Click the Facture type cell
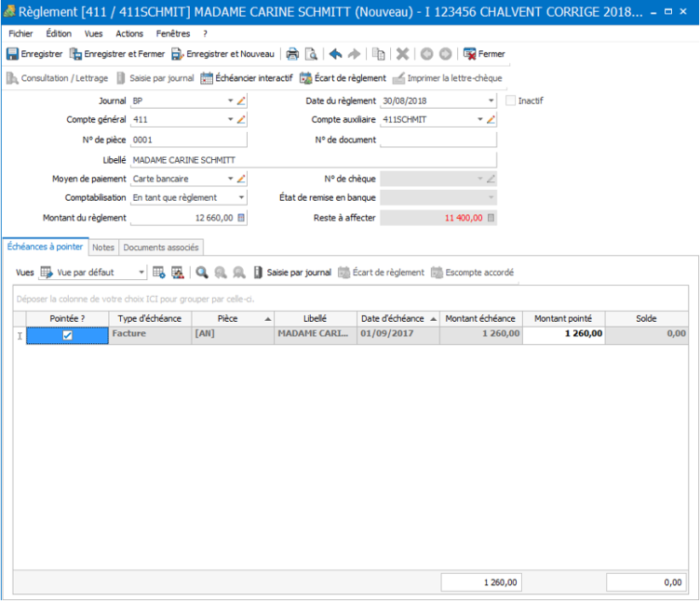Image resolution: width=700 pixels, height=601 pixels. click(x=150, y=334)
